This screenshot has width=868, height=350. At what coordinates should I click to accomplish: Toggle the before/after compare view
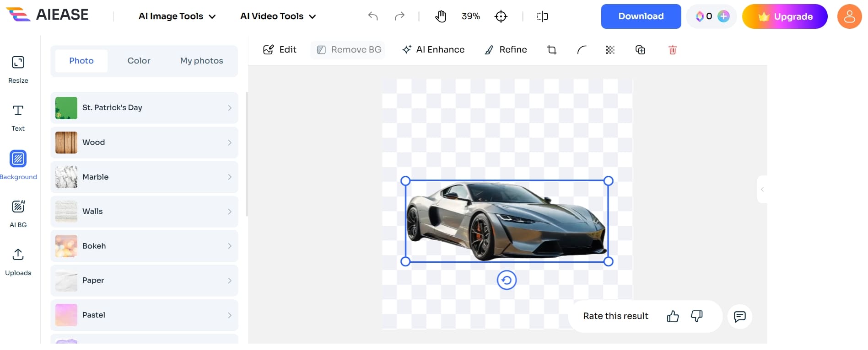(x=542, y=16)
